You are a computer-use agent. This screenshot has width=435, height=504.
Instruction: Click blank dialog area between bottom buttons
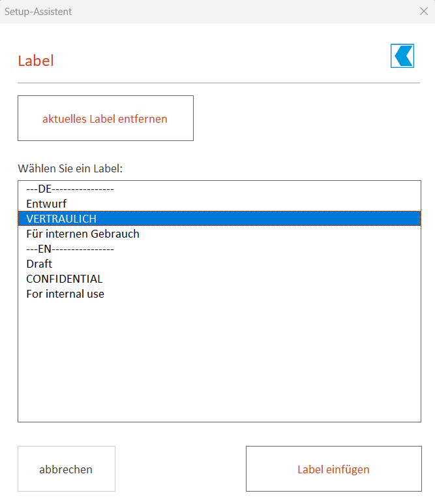[181, 469]
